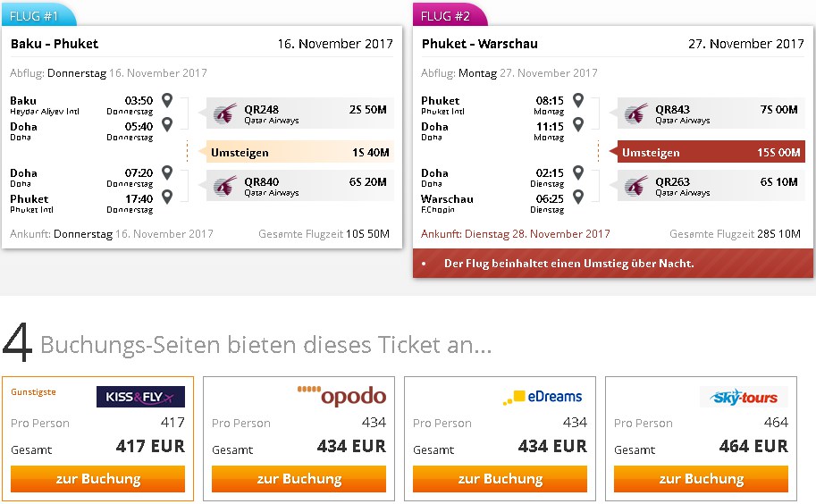This screenshot has width=816, height=504.
Task: Click the Baku departure location pin icon
Action: 167,100
